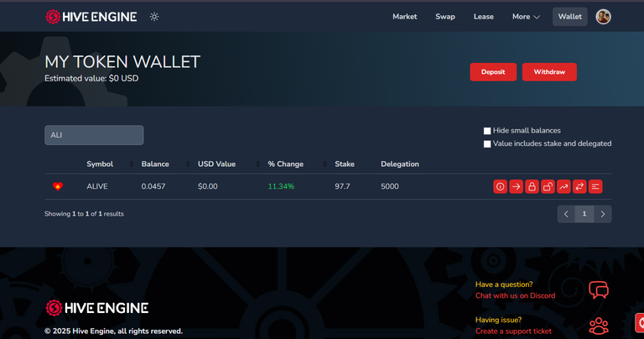Click the 5000 delegation value
This screenshot has width=644, height=339.
(x=389, y=186)
